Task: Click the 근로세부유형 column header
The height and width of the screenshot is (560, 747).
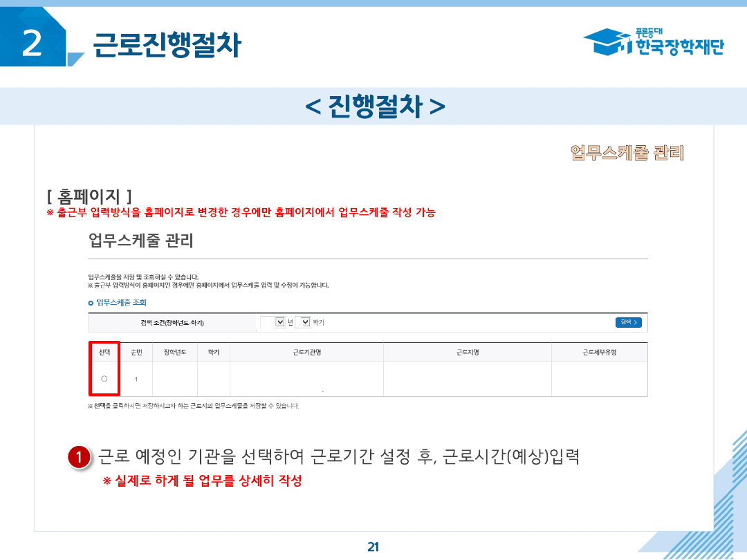Action: tap(599, 353)
